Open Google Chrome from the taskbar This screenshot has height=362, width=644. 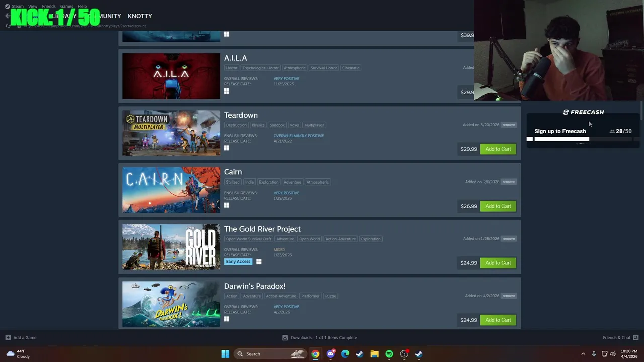pyautogui.click(x=315, y=354)
